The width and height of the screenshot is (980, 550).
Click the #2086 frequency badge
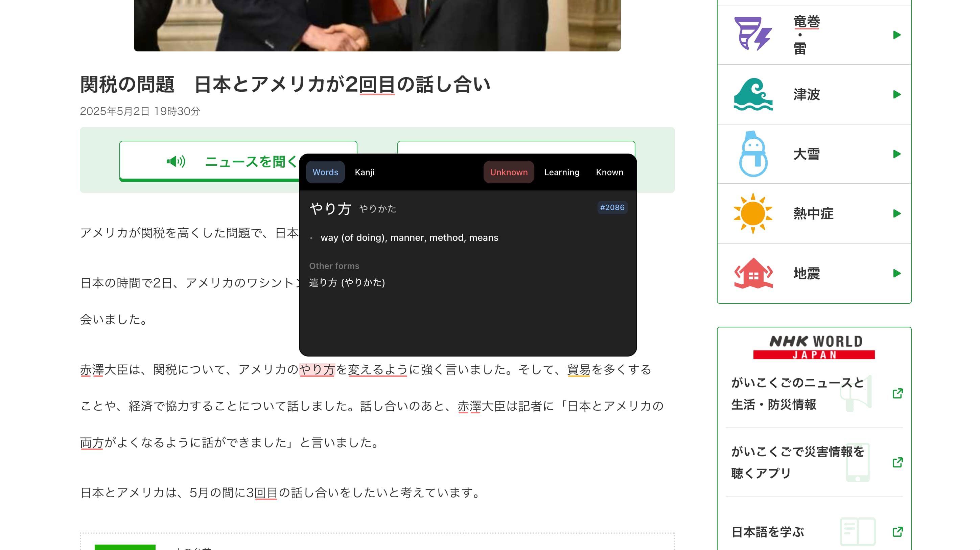612,207
